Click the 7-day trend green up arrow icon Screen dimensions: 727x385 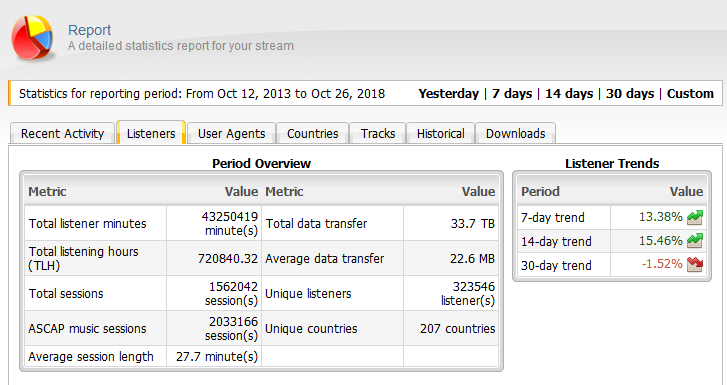tap(695, 217)
